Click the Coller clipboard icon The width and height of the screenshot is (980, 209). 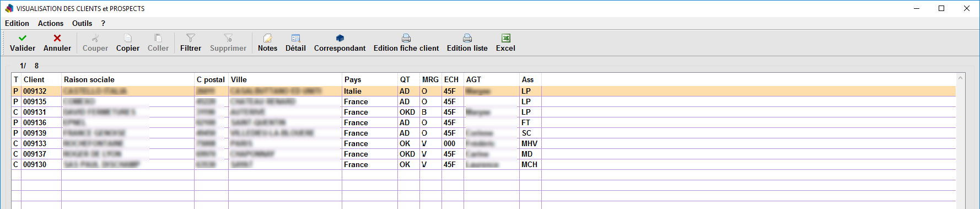(x=158, y=38)
